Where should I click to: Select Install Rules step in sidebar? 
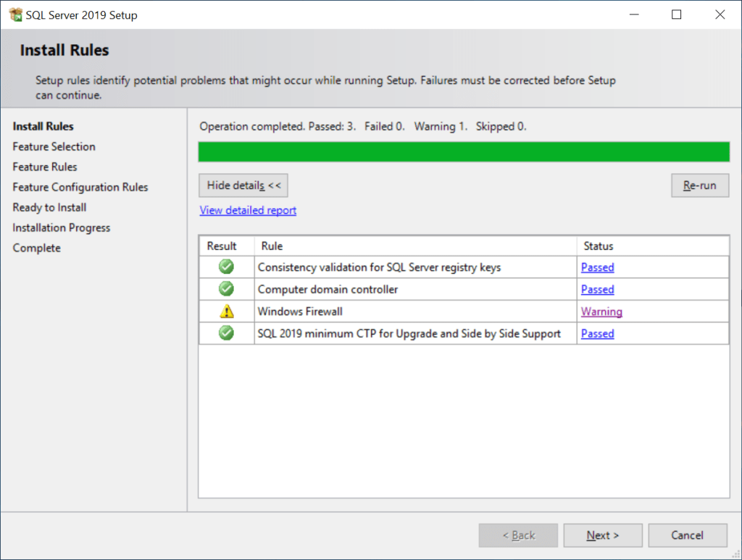click(43, 126)
